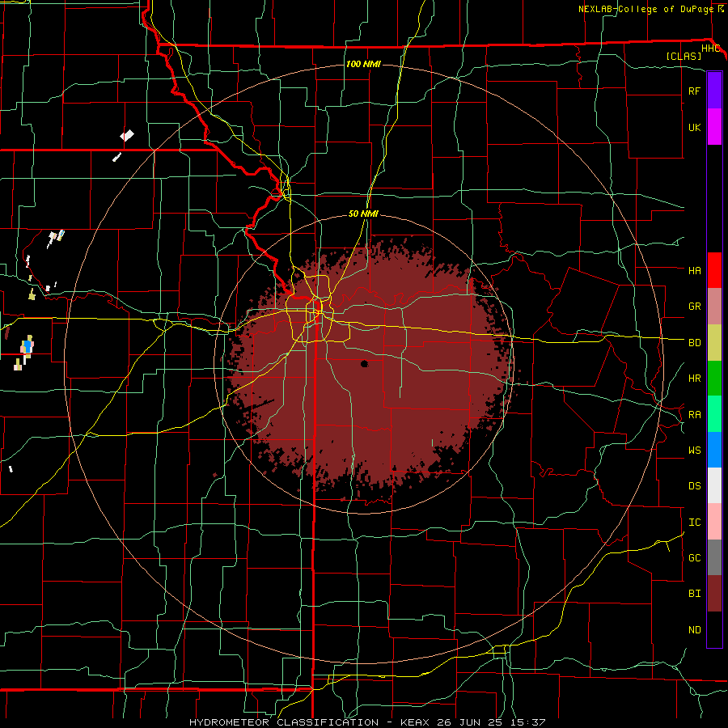Click the HHC product label
This screenshot has width=728, height=728.
click(x=710, y=49)
